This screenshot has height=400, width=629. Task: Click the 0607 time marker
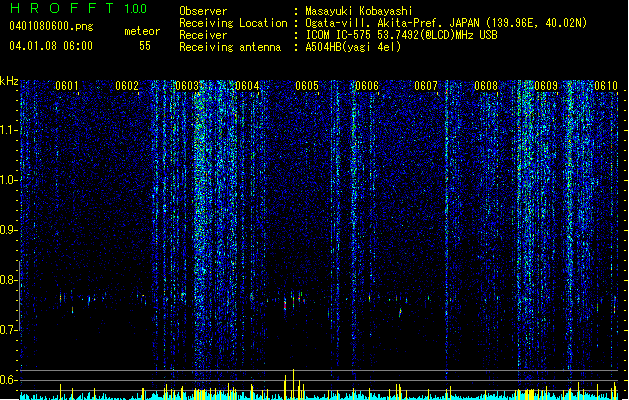426,85
